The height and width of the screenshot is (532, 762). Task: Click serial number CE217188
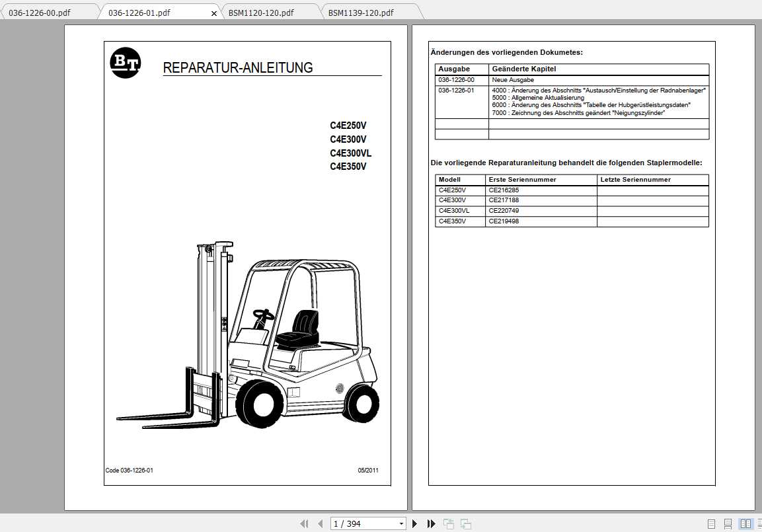504,200
